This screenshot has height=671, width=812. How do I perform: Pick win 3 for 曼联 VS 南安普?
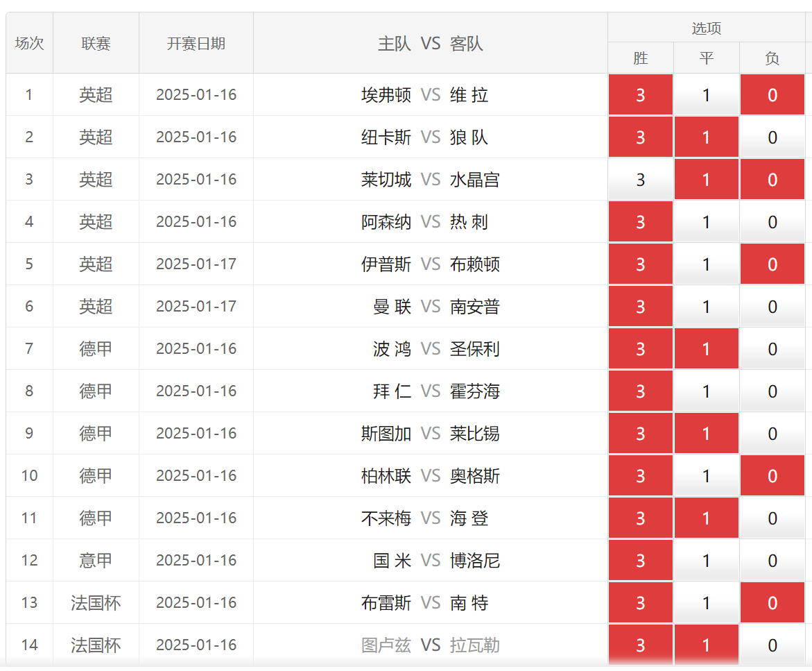click(x=641, y=306)
